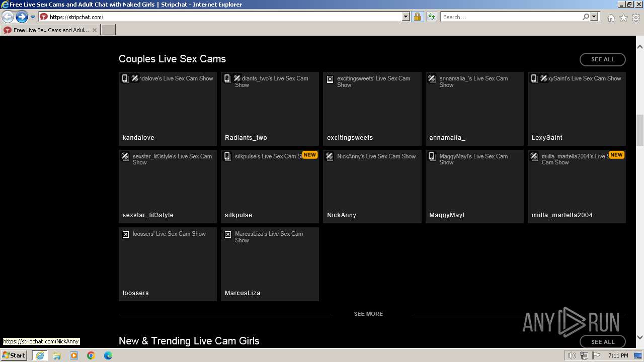Open sexstar_lif3style cam card

click(x=168, y=187)
